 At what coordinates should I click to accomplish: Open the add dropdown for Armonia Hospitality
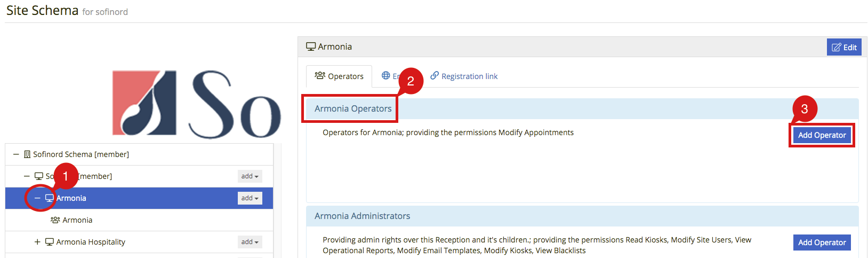pyautogui.click(x=250, y=242)
